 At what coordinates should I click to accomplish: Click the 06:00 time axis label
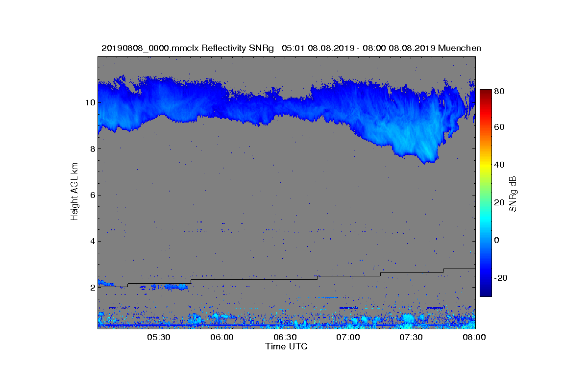pos(222,338)
